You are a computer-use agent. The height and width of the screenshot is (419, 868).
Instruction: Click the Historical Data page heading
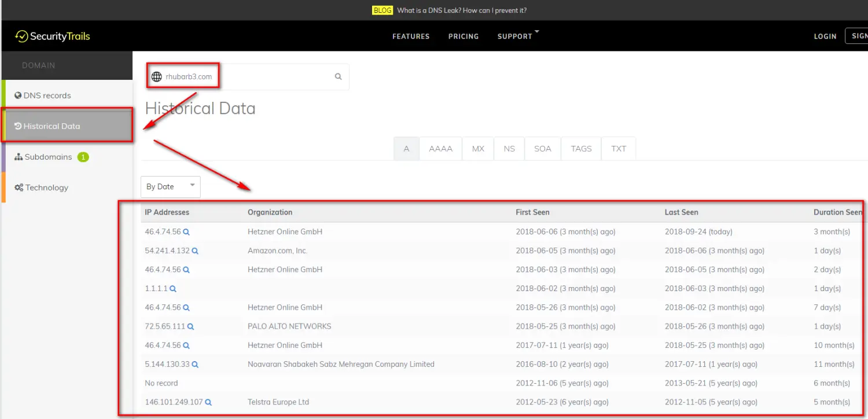(200, 108)
